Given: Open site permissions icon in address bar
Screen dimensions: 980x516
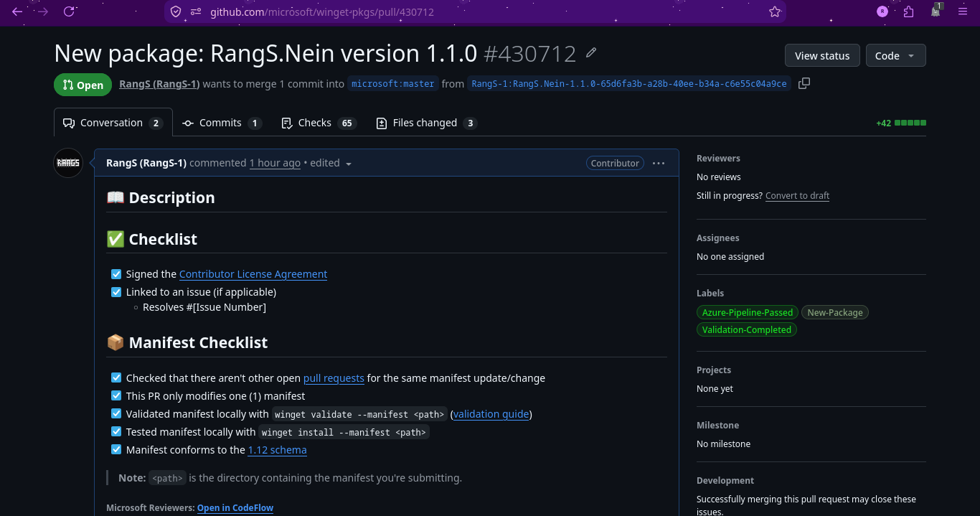Looking at the screenshot, I should [x=196, y=11].
